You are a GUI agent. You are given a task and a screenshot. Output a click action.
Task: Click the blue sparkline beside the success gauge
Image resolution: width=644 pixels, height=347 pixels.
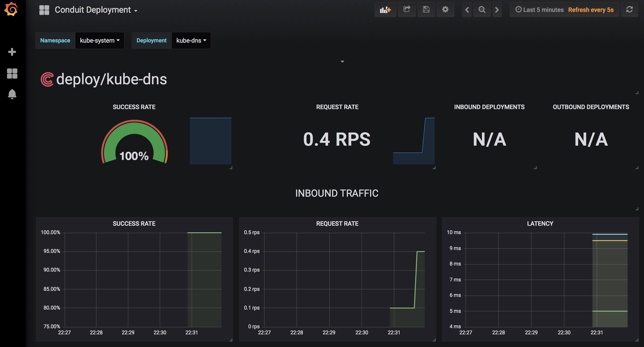(x=211, y=141)
